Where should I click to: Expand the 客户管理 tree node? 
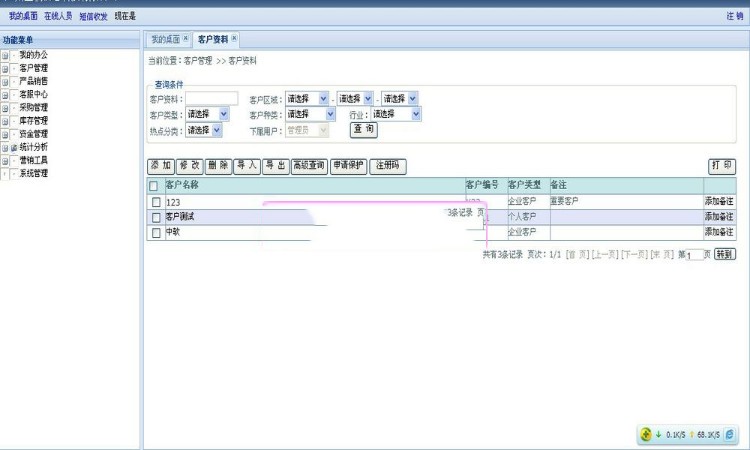[x=5, y=69]
